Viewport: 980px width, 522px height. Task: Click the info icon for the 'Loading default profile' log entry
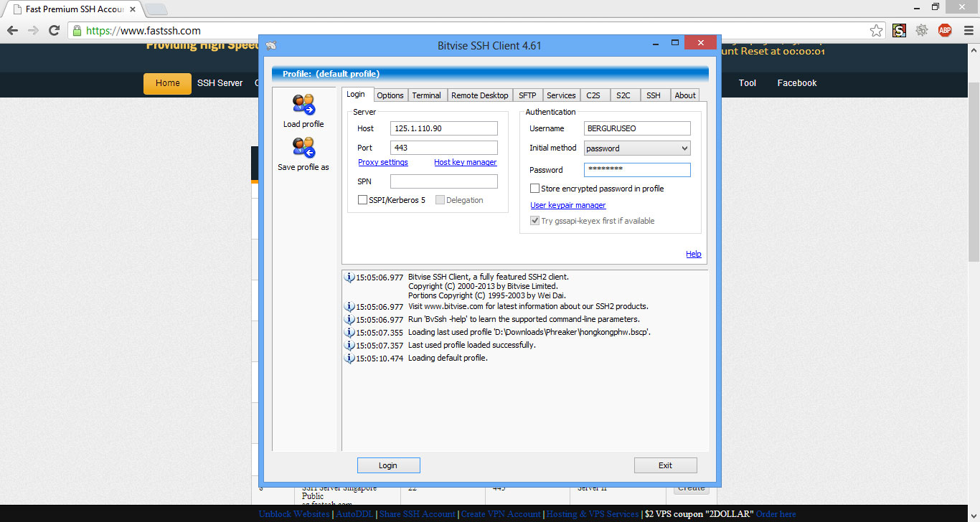click(x=349, y=358)
